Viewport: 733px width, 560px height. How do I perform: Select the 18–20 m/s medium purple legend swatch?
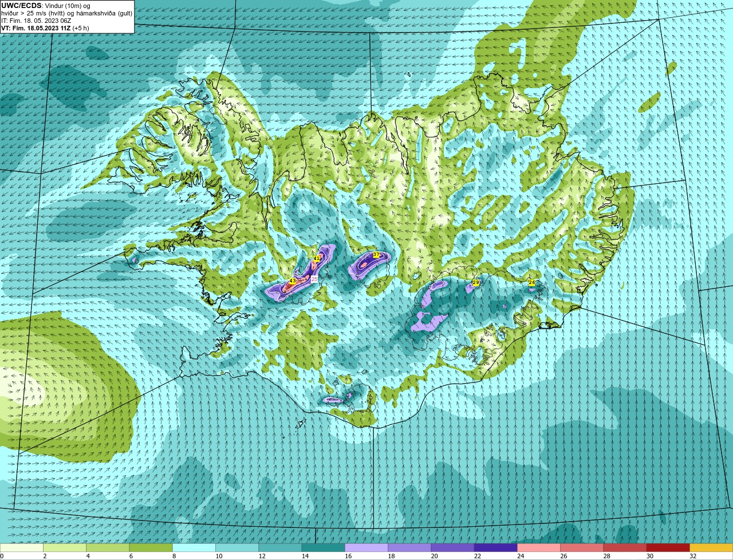pos(409,547)
